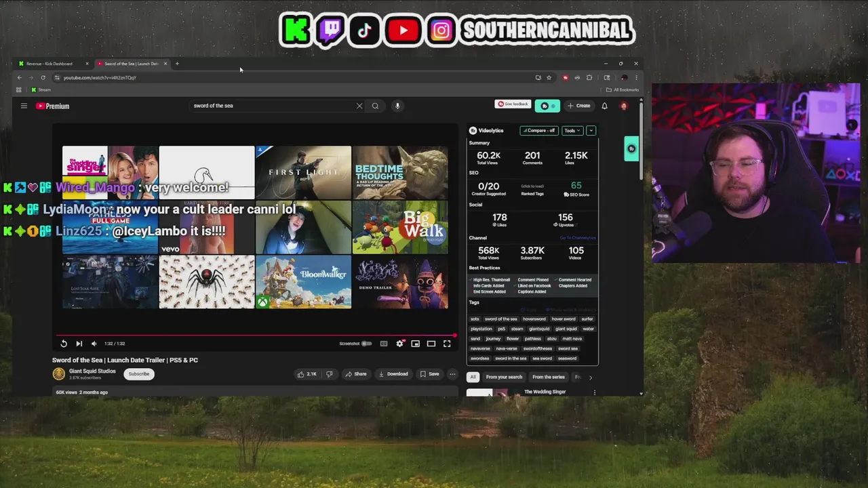The image size is (868, 488).
Task: Select the From your search chip
Action: pos(505,377)
